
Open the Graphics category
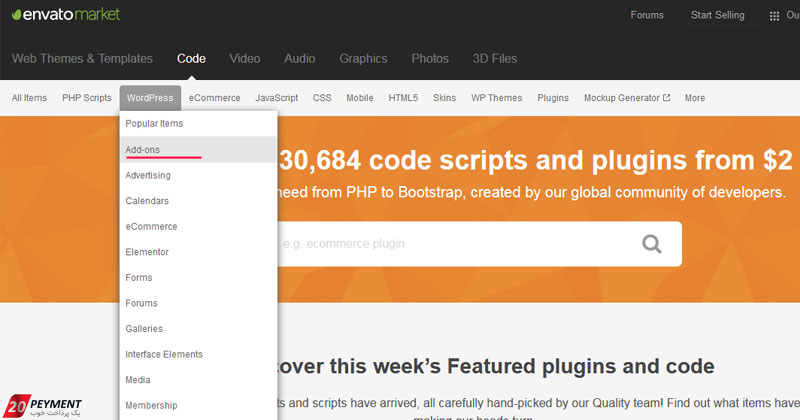point(363,58)
